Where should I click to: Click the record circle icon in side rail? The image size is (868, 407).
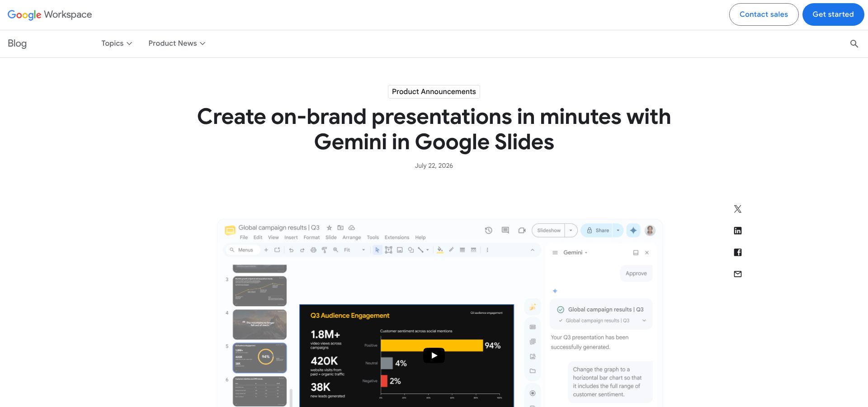click(533, 393)
